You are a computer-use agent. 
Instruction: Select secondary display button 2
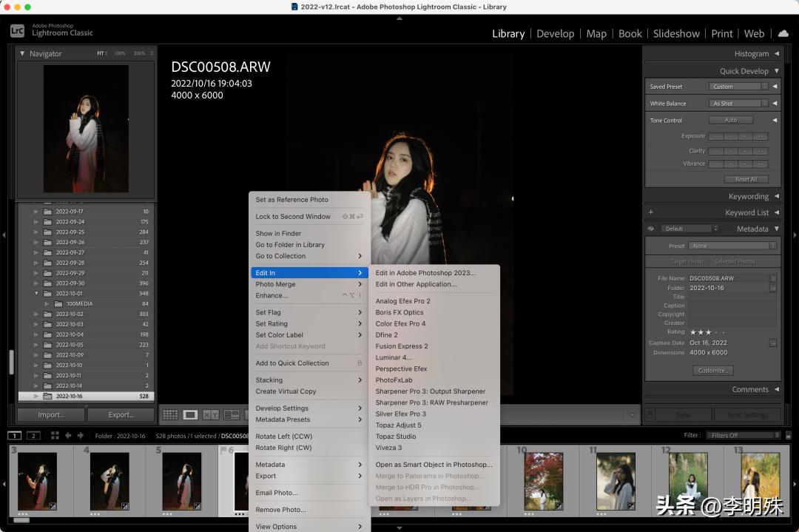pyautogui.click(x=33, y=436)
